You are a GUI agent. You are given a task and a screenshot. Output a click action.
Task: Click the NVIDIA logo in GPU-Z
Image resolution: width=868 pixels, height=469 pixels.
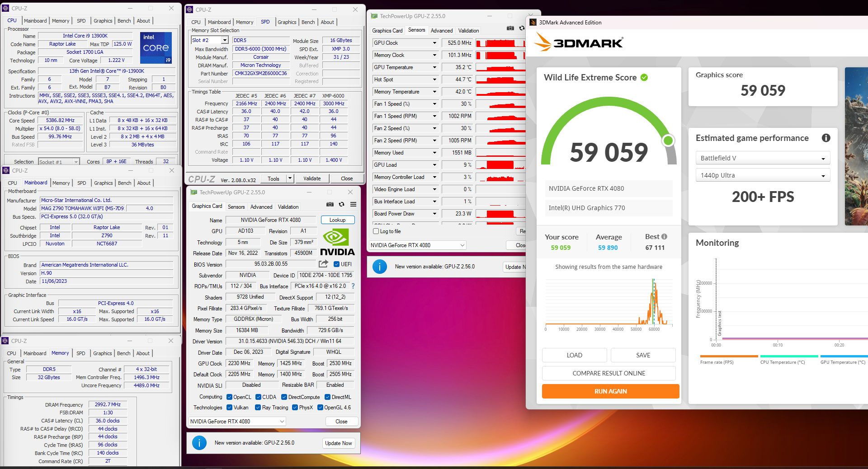tap(337, 242)
